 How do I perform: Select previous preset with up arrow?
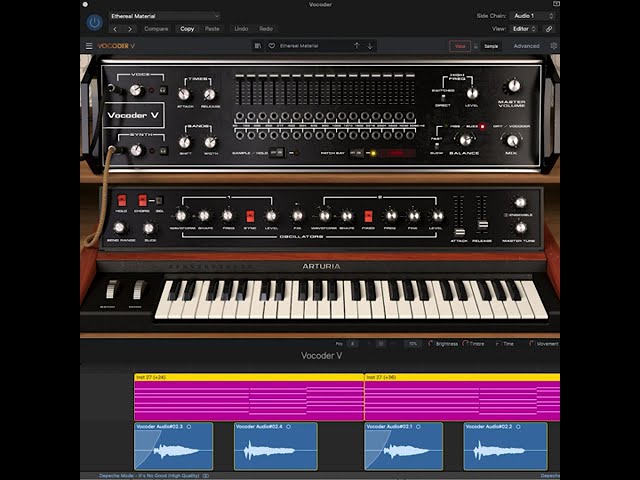[357, 46]
